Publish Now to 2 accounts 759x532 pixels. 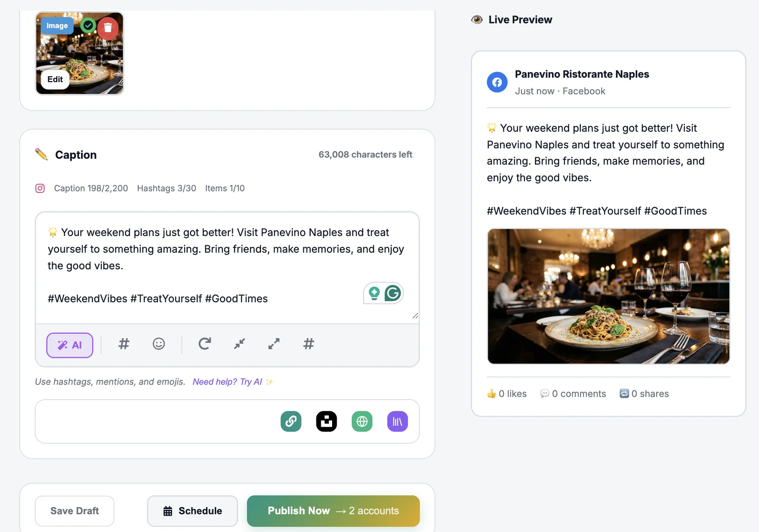(x=333, y=511)
